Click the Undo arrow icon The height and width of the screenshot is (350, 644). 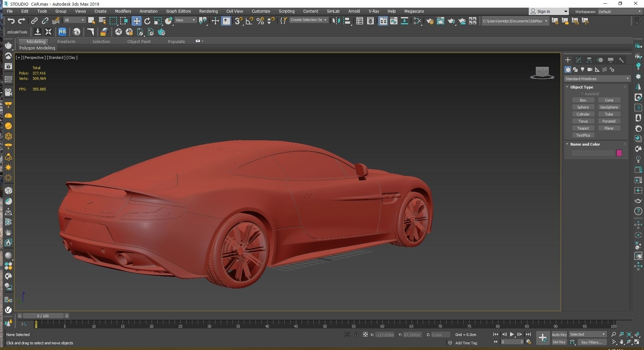[x=11, y=21]
